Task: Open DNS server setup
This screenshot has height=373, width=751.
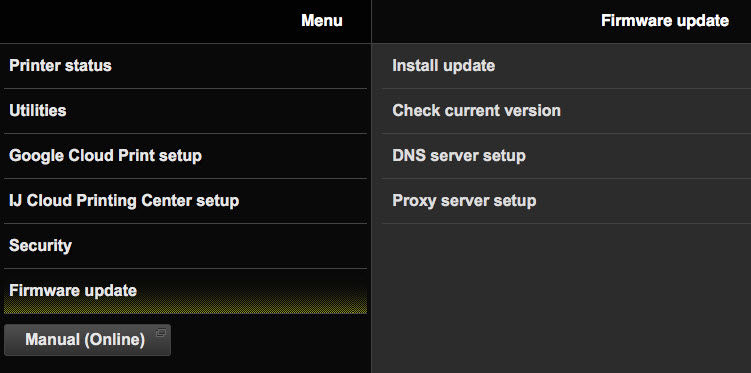Action: pyautogui.click(x=566, y=156)
